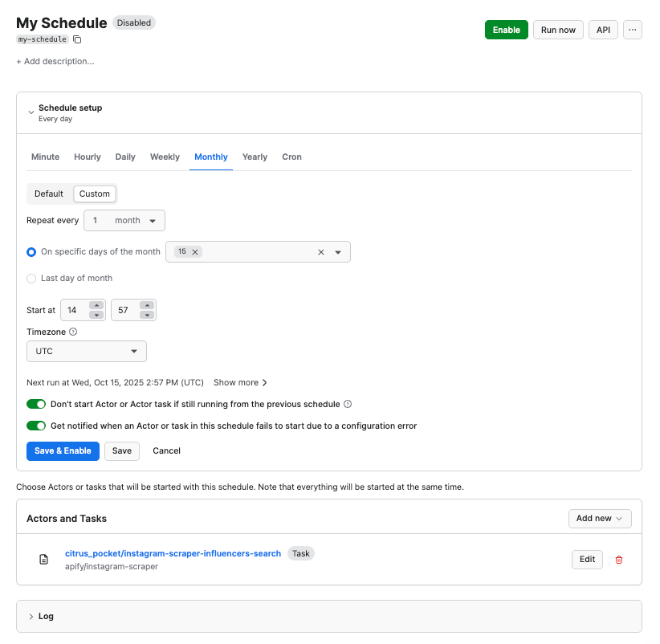Click info icon beside previous schedule toggle

point(348,405)
